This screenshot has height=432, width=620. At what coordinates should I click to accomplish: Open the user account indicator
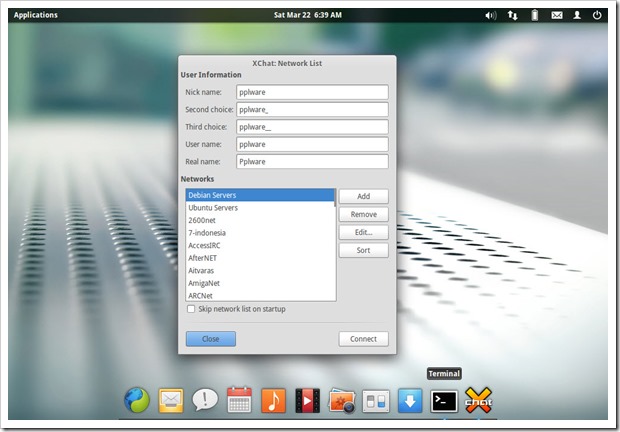577,15
